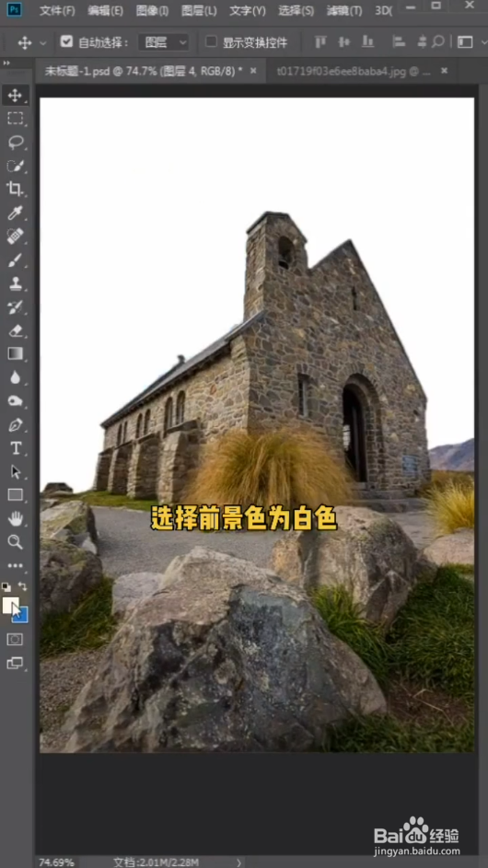This screenshot has width=488, height=868.
Task: Select the Blur tool
Action: point(15,377)
